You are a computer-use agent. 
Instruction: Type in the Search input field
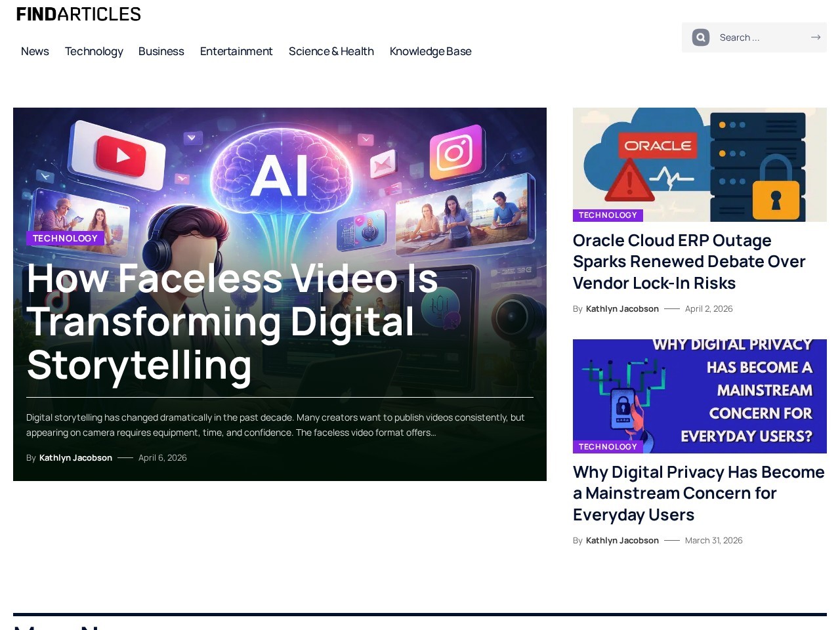point(761,37)
